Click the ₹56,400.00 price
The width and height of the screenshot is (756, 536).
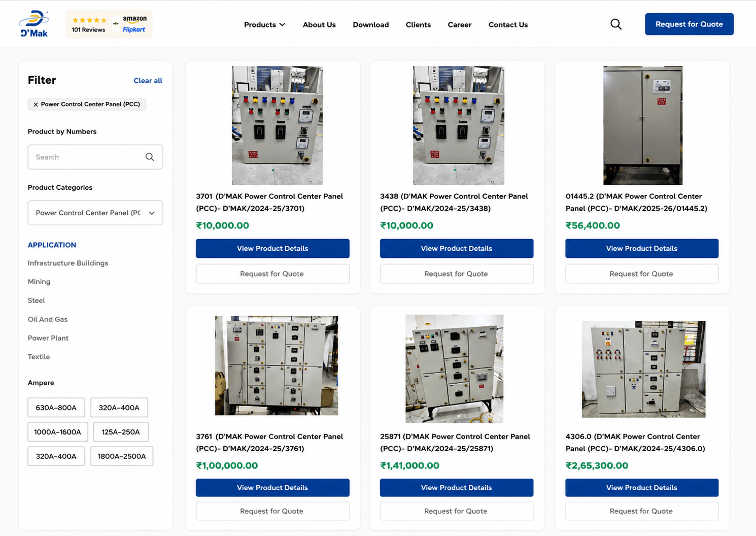[x=593, y=225]
